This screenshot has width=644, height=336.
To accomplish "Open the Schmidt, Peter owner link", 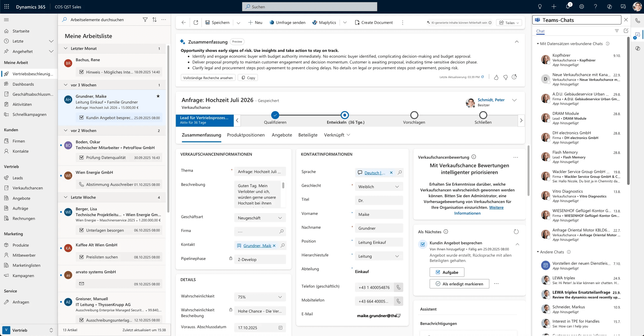I will pos(491,100).
